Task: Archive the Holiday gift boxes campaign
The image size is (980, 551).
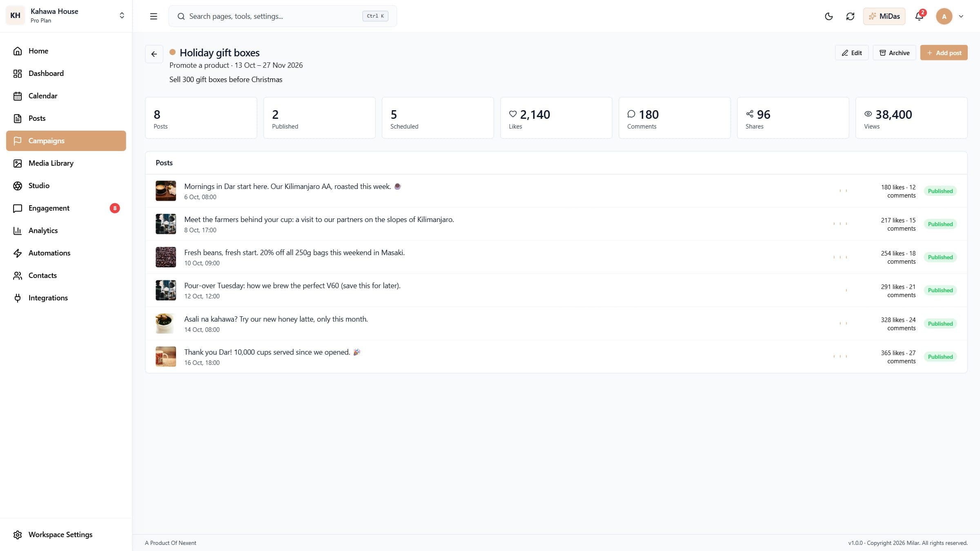Action: 894,53
